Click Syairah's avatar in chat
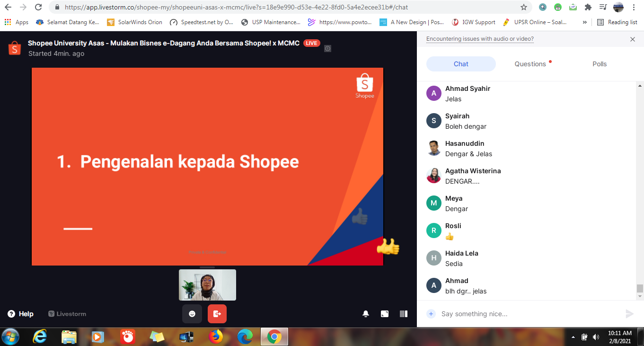Viewport: 644px width, 346px height. (434, 121)
